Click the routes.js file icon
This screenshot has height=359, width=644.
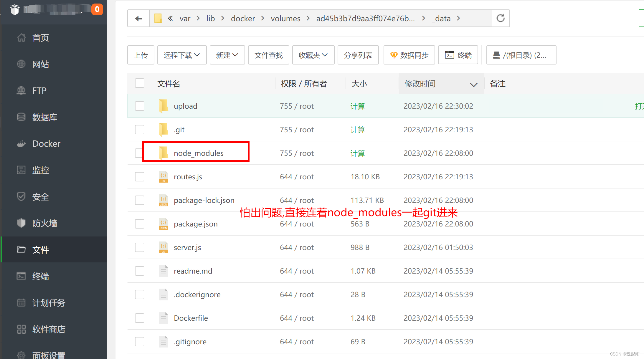coord(163,177)
